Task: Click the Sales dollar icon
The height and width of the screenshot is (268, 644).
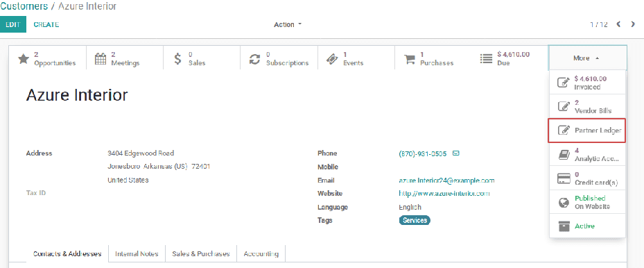Action: pos(177,59)
